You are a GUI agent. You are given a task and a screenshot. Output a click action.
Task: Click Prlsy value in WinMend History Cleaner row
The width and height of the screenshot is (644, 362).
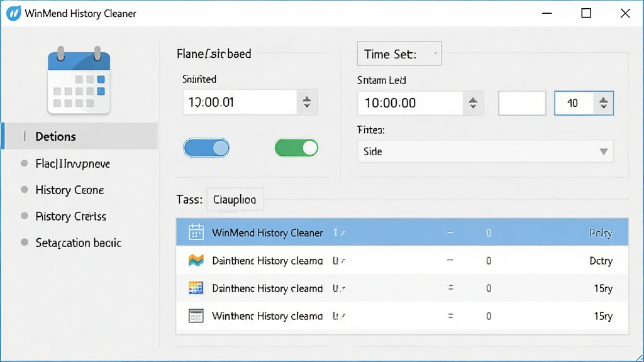[x=601, y=233]
